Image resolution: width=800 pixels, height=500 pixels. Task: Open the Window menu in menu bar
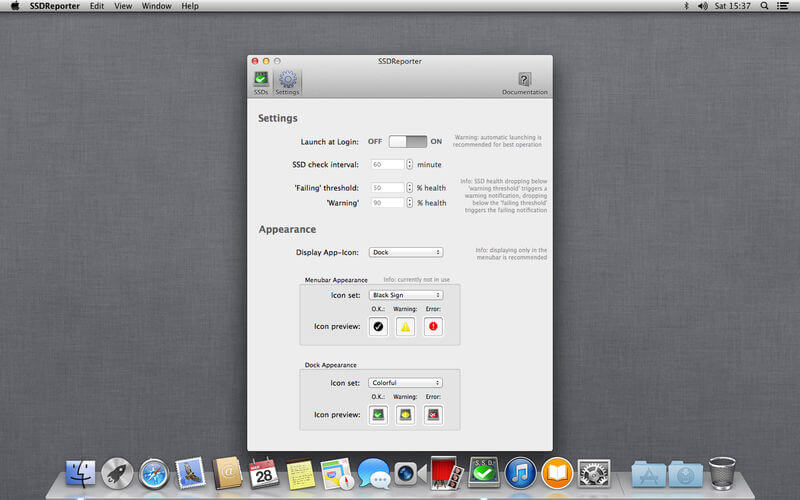click(x=156, y=6)
